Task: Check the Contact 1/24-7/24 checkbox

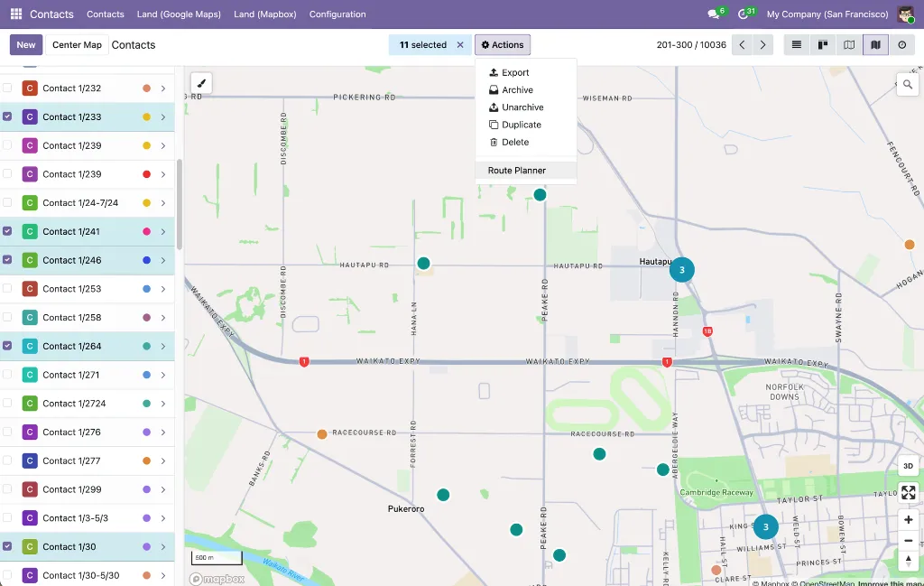Action: coord(7,203)
